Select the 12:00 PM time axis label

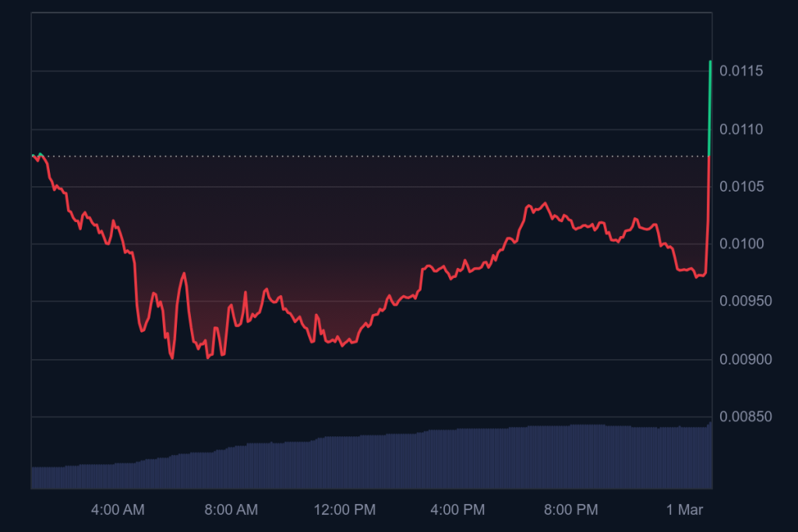[344, 510]
